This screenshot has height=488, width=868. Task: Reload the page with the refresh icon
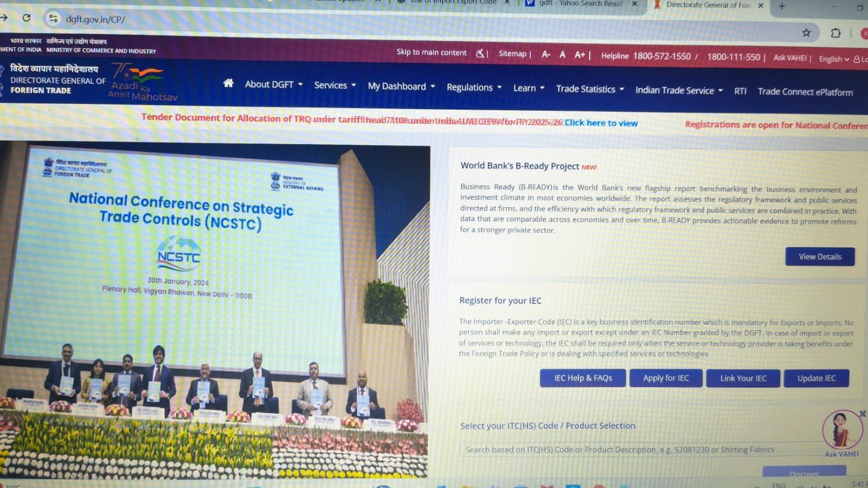click(26, 18)
